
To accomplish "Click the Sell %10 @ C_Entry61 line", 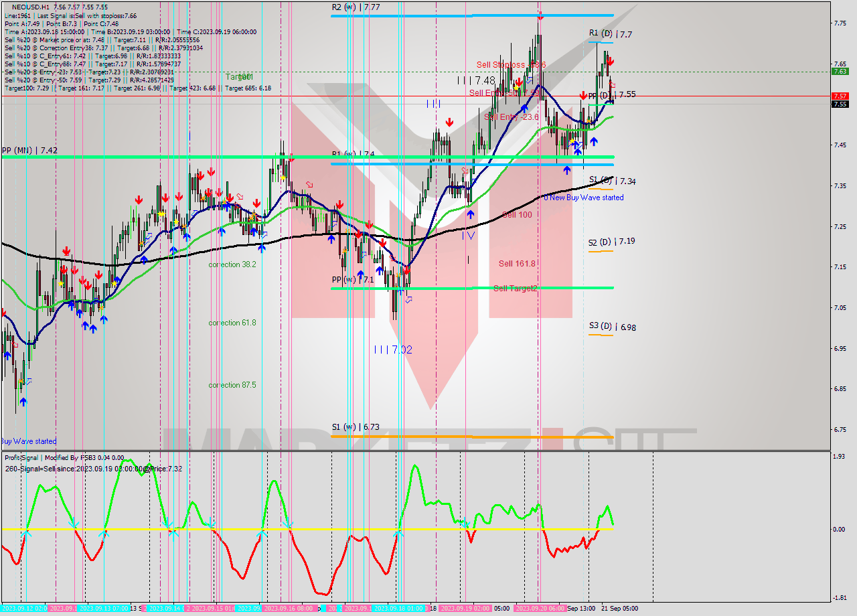I will [x=92, y=56].
